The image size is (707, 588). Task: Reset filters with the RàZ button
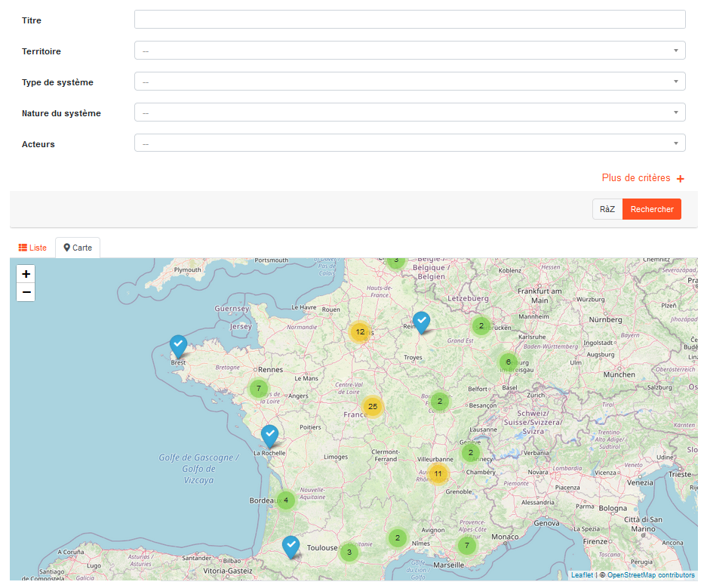[607, 209]
